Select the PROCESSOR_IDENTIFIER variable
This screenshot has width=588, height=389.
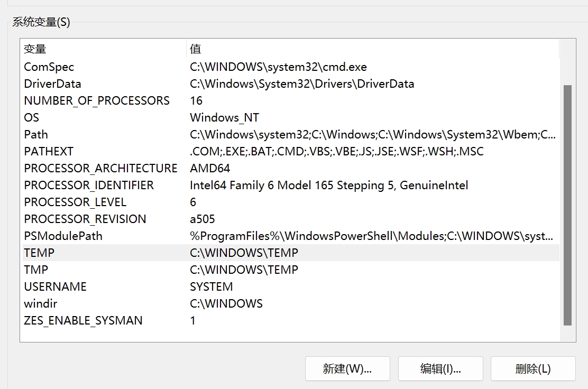click(x=89, y=185)
